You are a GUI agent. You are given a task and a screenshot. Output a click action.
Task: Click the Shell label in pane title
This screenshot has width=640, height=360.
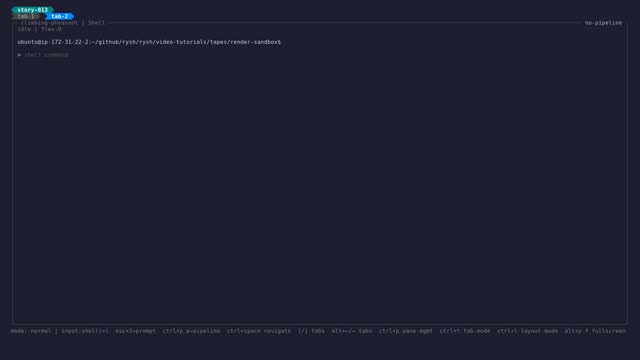(97, 23)
